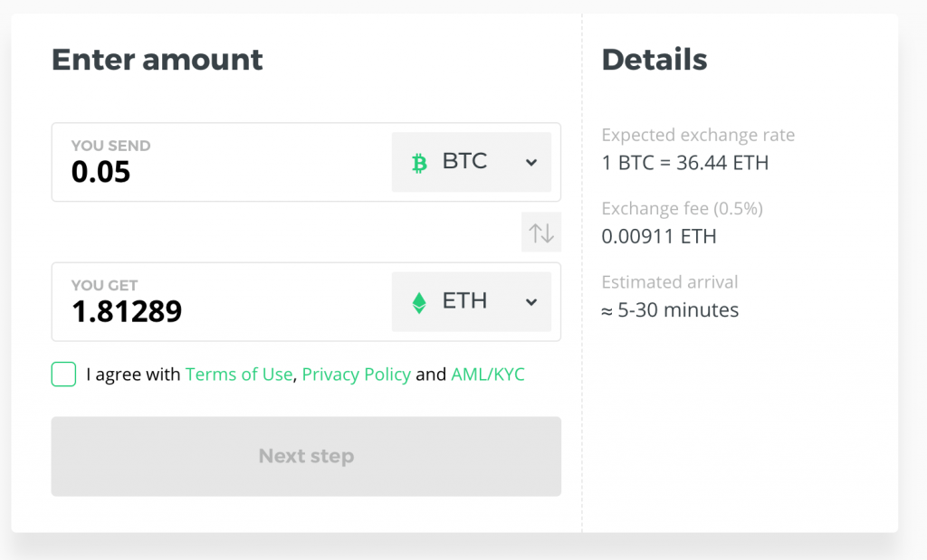Click the Next step button
This screenshot has height=560, width=927.
(x=306, y=456)
